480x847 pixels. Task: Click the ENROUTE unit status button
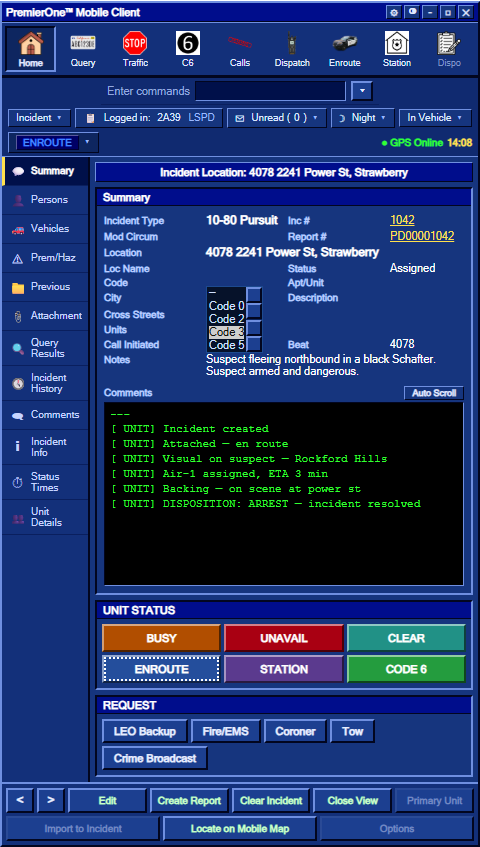161,669
